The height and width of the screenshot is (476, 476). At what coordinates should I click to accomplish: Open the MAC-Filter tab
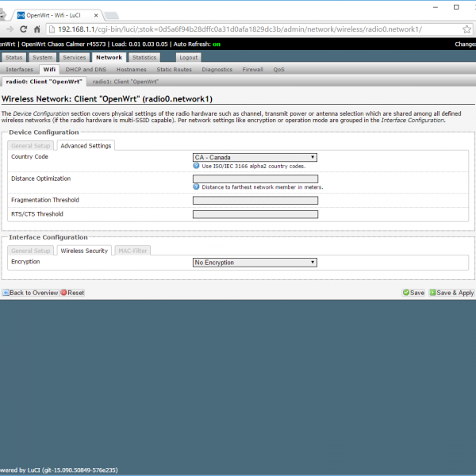pyautogui.click(x=132, y=251)
